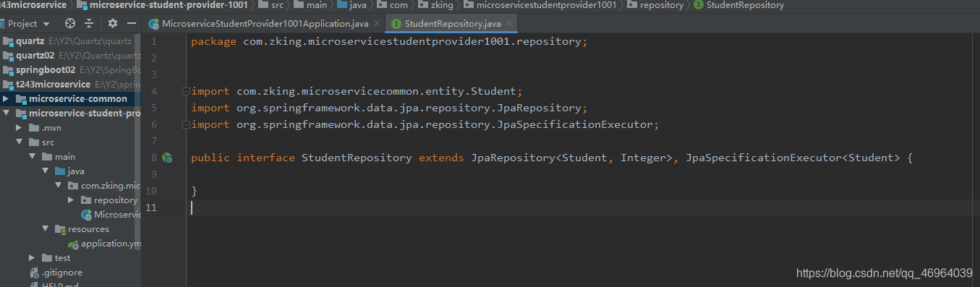Click the main breadcrumb in navigation bar
This screenshot has width=980, height=287.
(310, 5)
